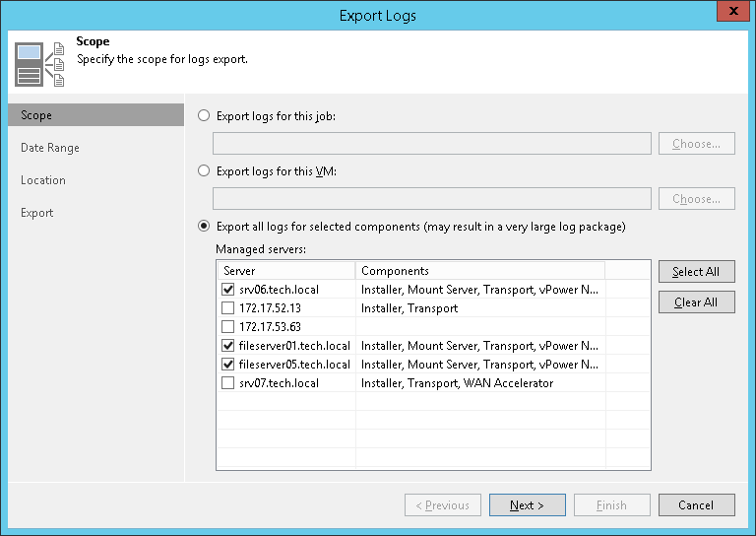Select 'Export logs for this job' radio button
The height and width of the screenshot is (536, 756).
204,115
